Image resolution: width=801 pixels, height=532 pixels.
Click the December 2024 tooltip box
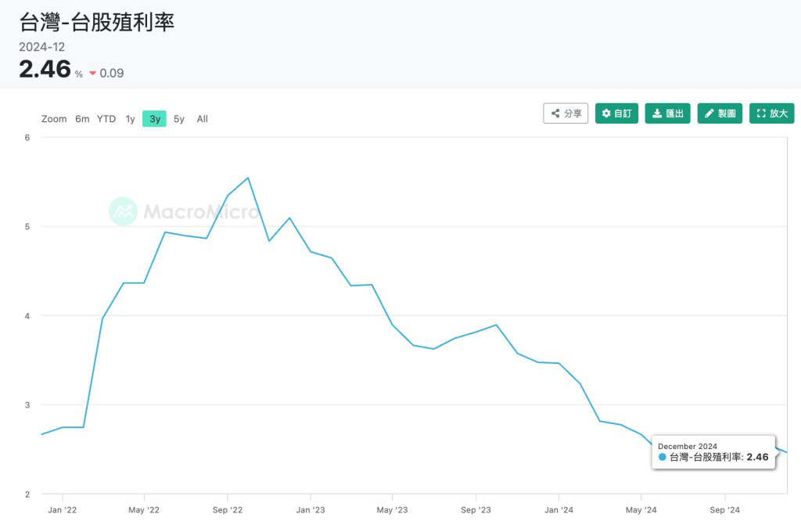(x=713, y=451)
